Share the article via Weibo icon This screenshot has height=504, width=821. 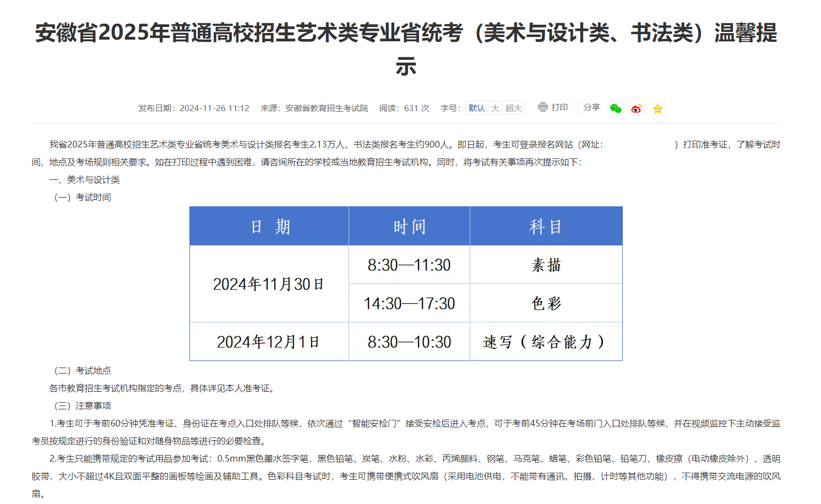click(637, 108)
